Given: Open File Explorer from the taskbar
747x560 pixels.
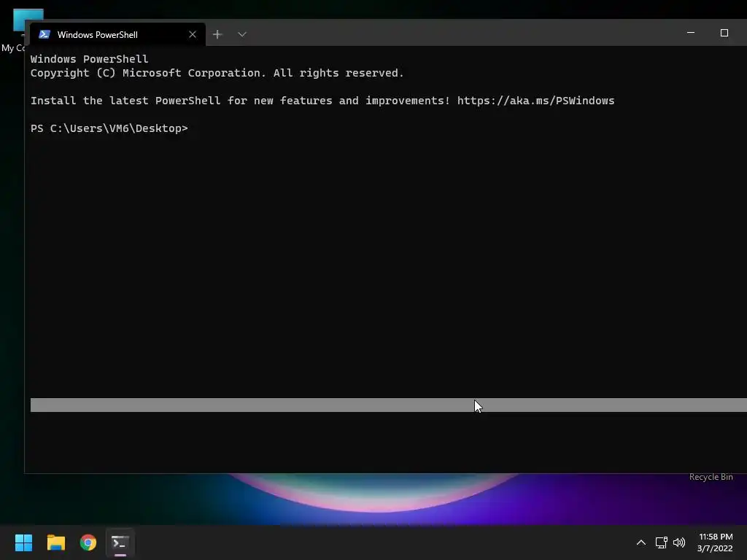Looking at the screenshot, I should pos(55,542).
